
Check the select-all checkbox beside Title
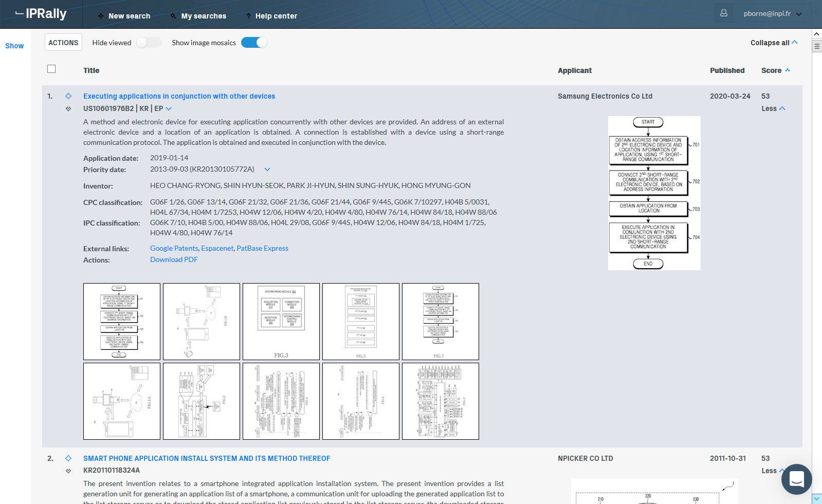click(x=51, y=69)
